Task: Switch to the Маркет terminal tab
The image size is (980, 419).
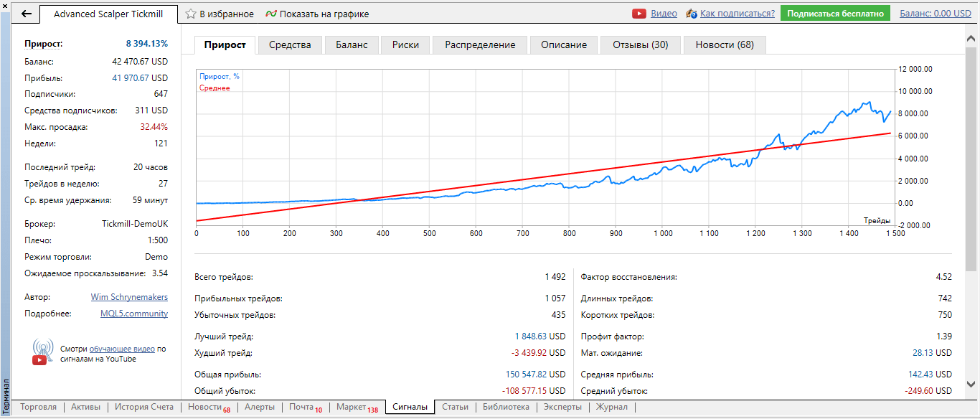Action: [351, 408]
